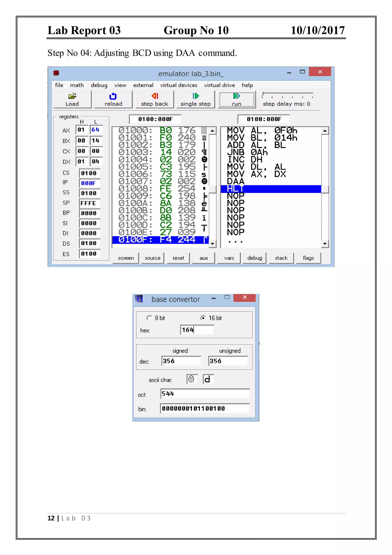The image size is (392, 555).
Task: Open the help menu
Action: [247, 85]
